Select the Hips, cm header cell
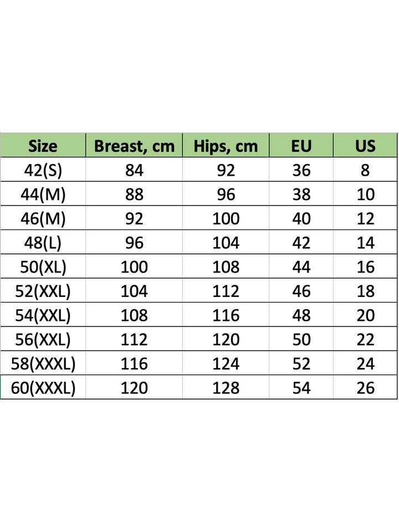 coord(226,146)
